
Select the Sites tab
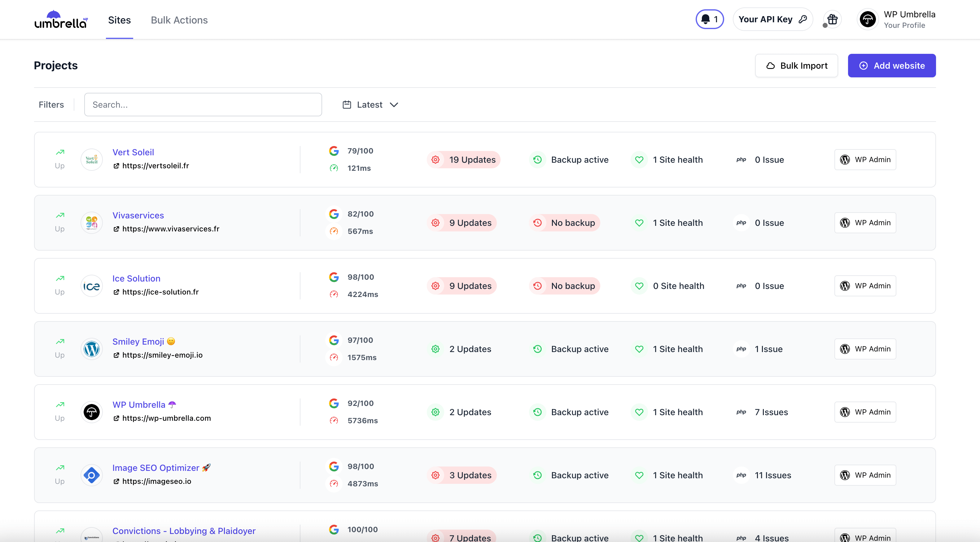(x=120, y=20)
